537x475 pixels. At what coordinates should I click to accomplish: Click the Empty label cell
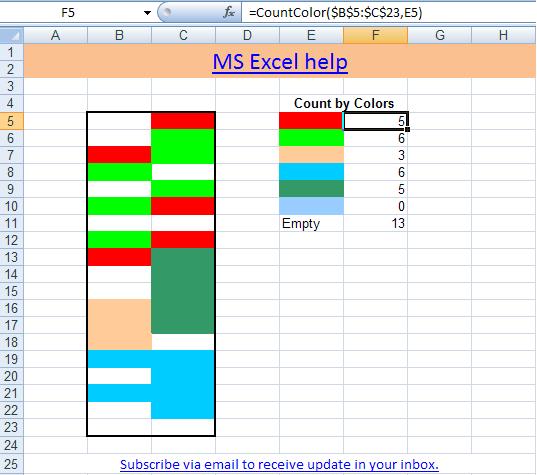tap(311, 223)
